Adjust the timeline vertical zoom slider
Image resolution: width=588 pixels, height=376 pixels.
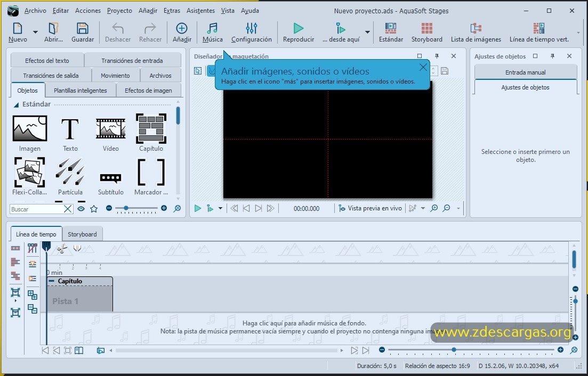pos(575,314)
